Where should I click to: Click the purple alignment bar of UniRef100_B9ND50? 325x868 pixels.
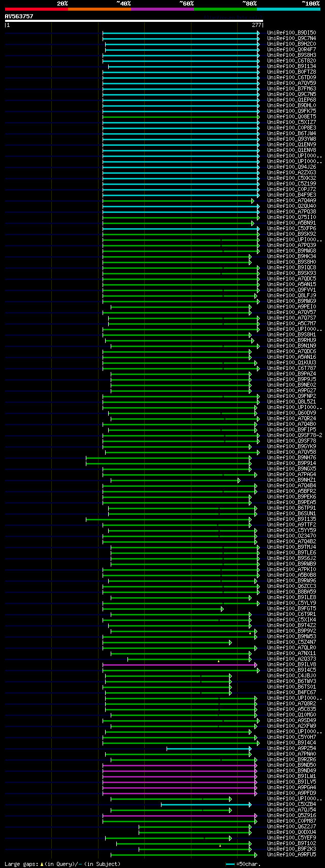point(180,765)
